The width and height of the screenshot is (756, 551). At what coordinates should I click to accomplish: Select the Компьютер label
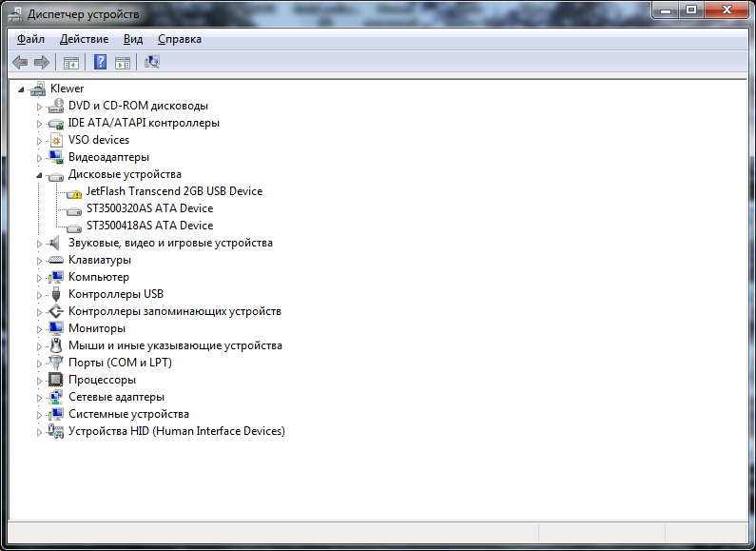tap(99, 277)
